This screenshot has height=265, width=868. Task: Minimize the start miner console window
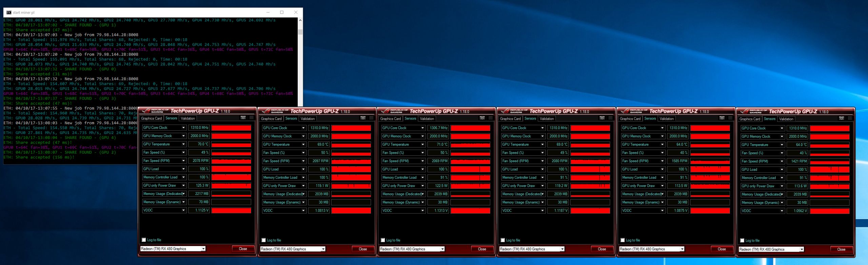tap(268, 12)
